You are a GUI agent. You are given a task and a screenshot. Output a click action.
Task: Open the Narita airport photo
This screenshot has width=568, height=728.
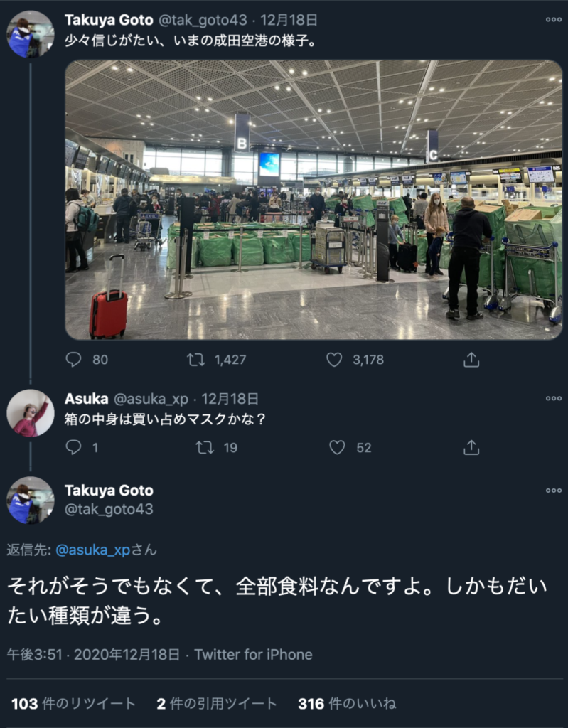click(x=314, y=200)
